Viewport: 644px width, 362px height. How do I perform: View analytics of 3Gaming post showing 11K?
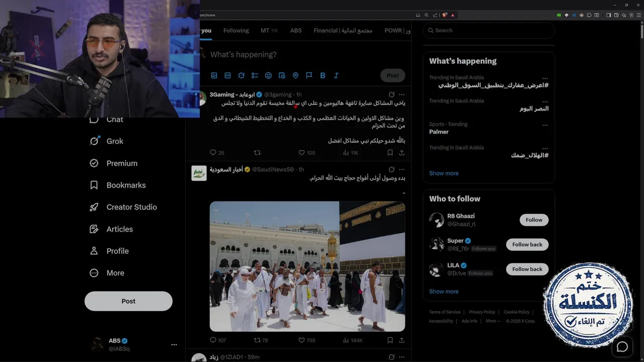[x=351, y=152]
